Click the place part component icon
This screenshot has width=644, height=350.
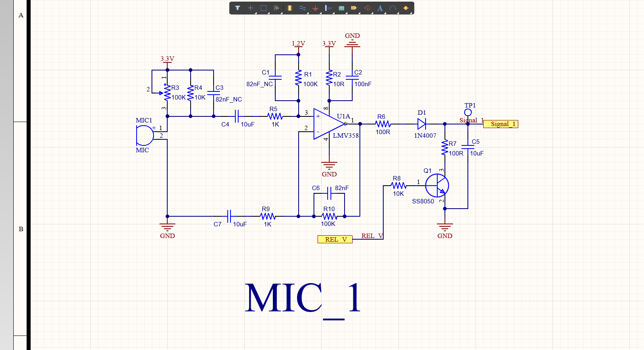[x=289, y=8]
